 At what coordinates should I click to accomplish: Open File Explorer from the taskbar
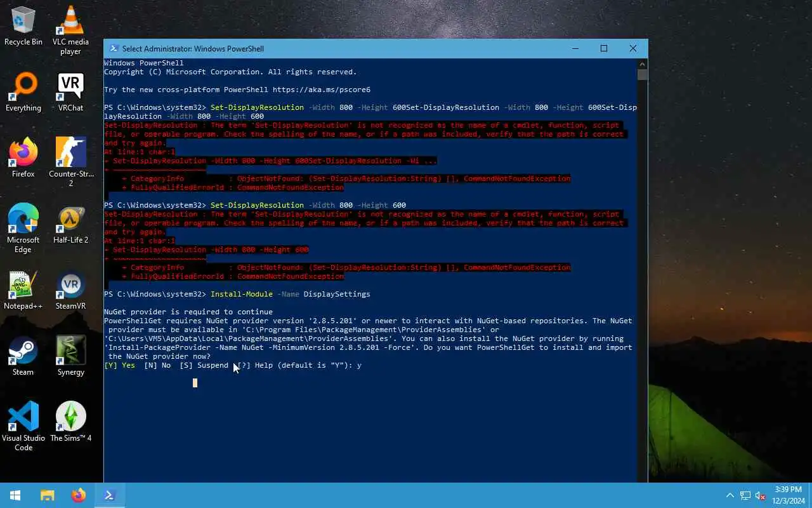tap(48, 495)
